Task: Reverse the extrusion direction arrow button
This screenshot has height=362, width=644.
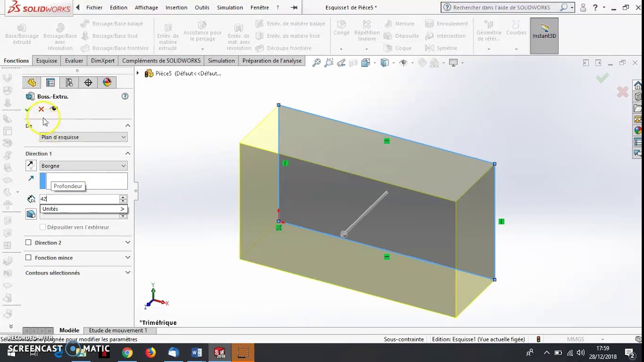Action: pyautogui.click(x=31, y=165)
